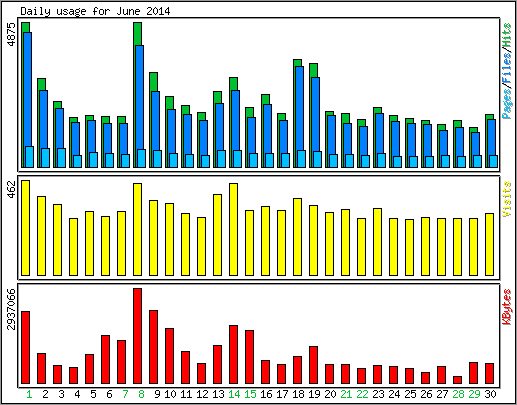Click the red KBytes bar for day 8
Viewport: 517px width, 405px height.
pyautogui.click(x=137, y=336)
